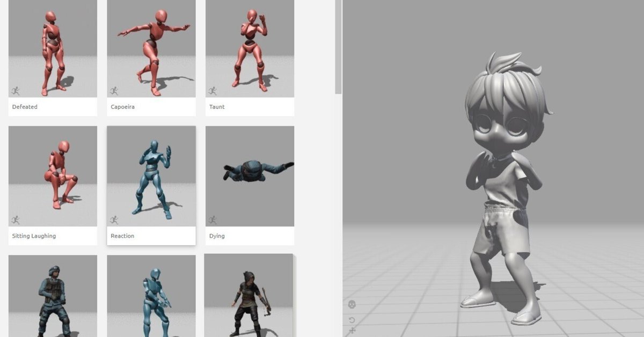The height and width of the screenshot is (337, 644).
Task: Click the Reaction animation name label
Action: pos(121,236)
